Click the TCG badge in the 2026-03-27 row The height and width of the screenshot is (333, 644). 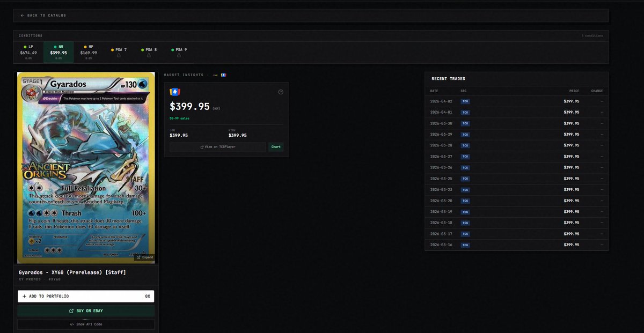[x=465, y=157]
